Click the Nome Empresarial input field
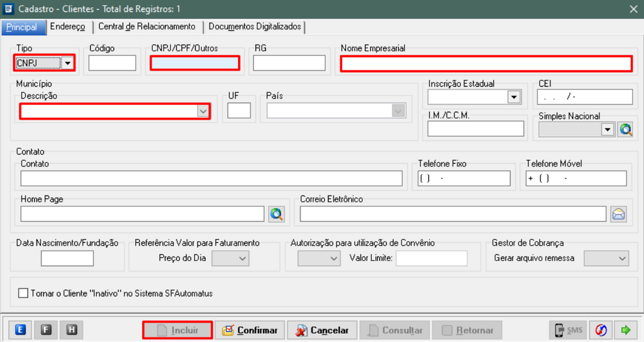Screen dimensions: 644x342 point(486,63)
